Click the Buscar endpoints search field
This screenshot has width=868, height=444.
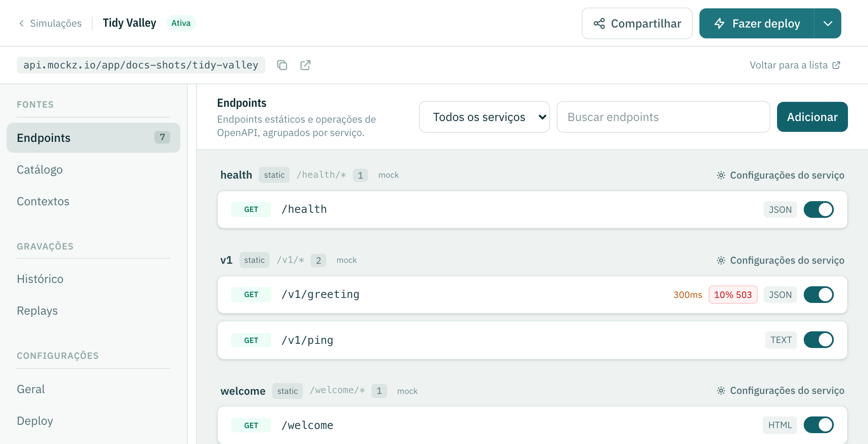(x=663, y=117)
